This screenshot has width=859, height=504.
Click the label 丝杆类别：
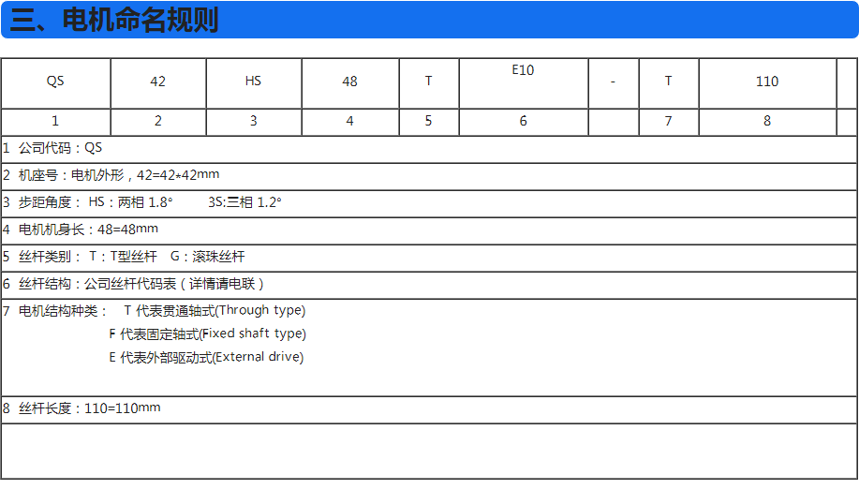coord(51,257)
